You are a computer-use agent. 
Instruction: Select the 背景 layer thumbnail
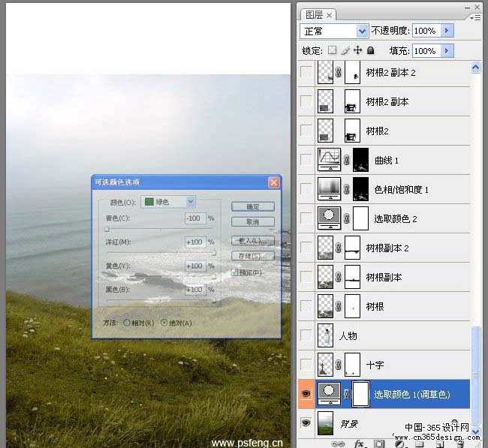(325, 422)
